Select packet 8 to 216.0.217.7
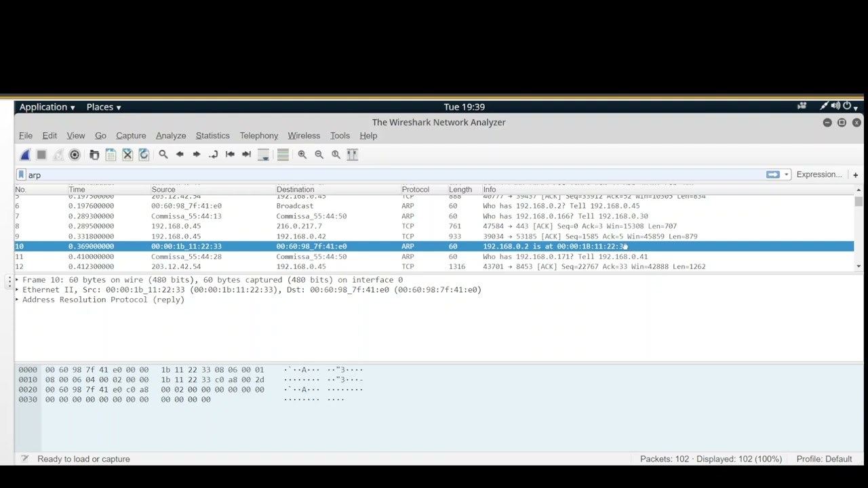The image size is (868, 488). tap(434, 226)
